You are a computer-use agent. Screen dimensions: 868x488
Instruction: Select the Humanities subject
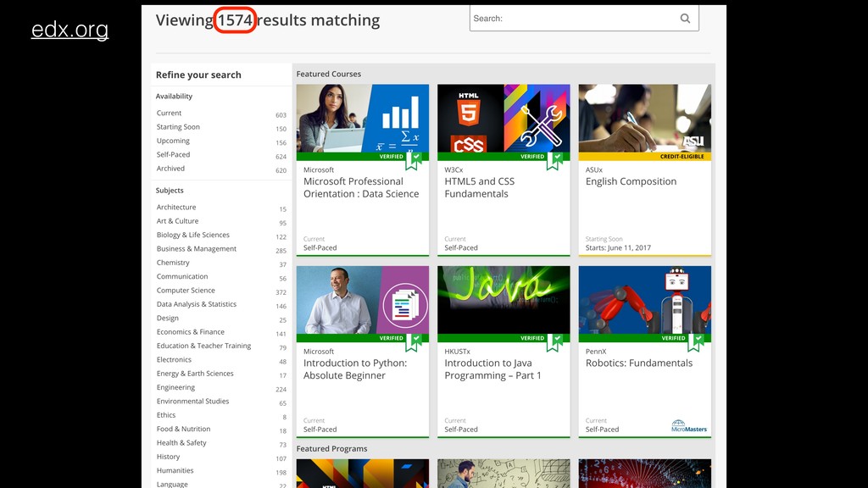[175, 469]
